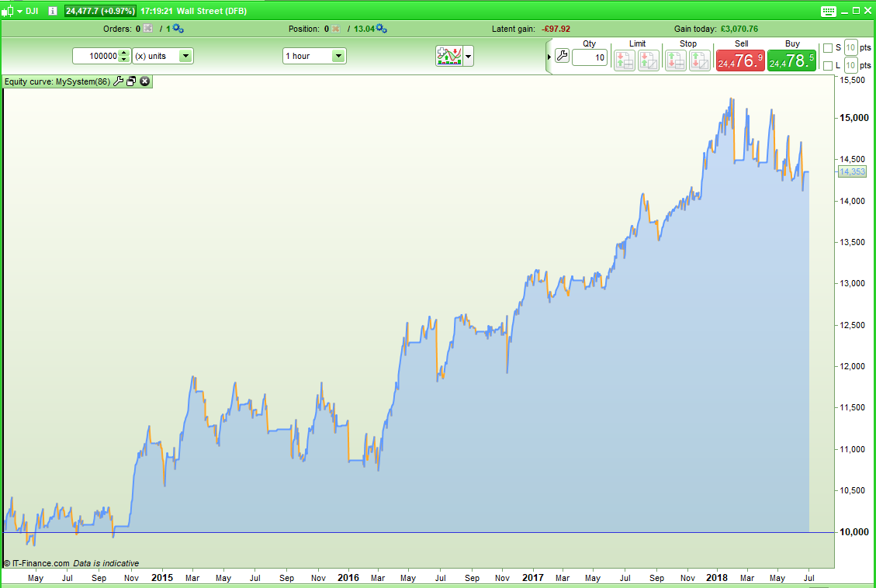Close the Equity curve panel
This screenshot has width=876, height=588.
(144, 81)
